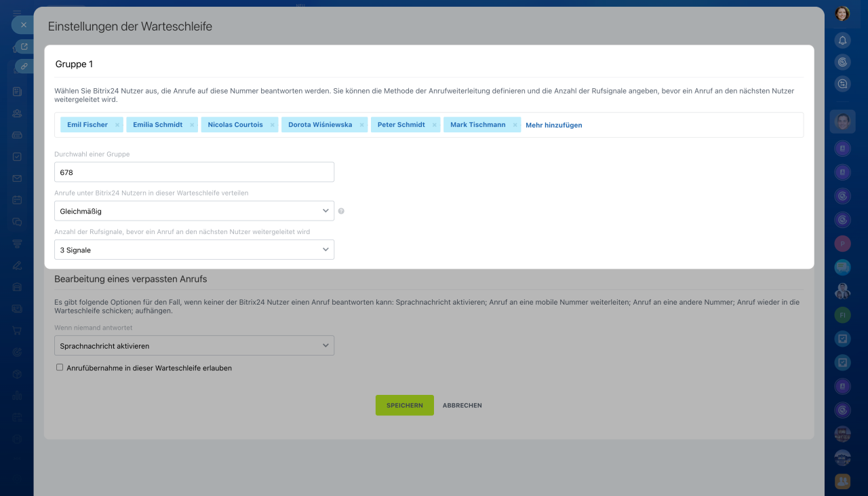Open the CRM funnel icon in left sidebar
868x496 pixels.
(x=17, y=244)
